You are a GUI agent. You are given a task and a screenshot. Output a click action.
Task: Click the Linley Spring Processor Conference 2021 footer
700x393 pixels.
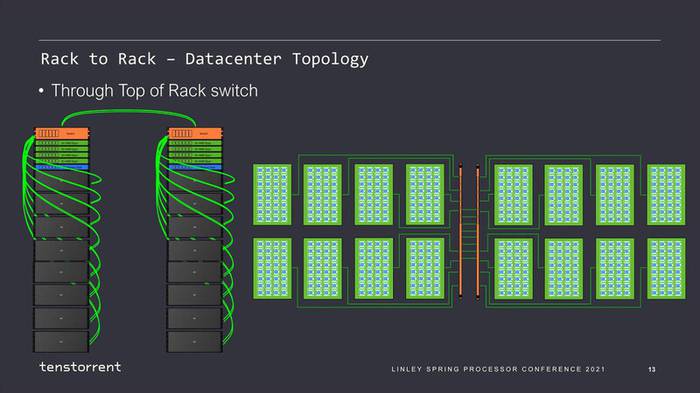[498, 369]
